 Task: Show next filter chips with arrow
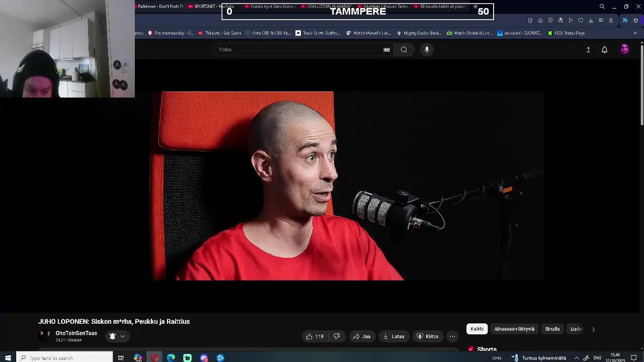(x=593, y=329)
